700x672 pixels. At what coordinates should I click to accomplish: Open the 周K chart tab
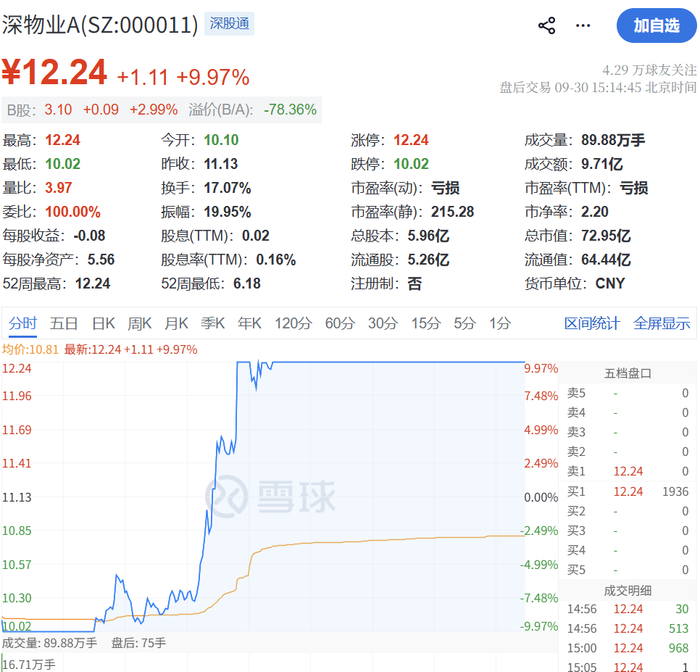[x=139, y=323]
